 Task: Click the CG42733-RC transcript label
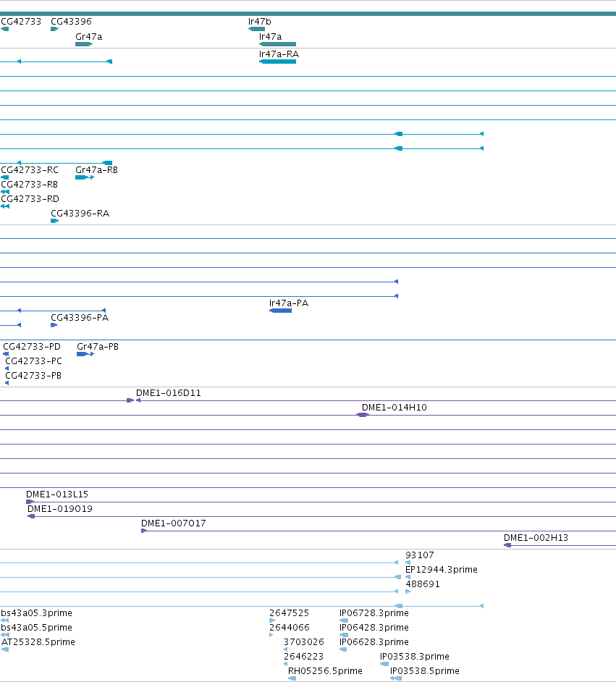click(x=30, y=169)
